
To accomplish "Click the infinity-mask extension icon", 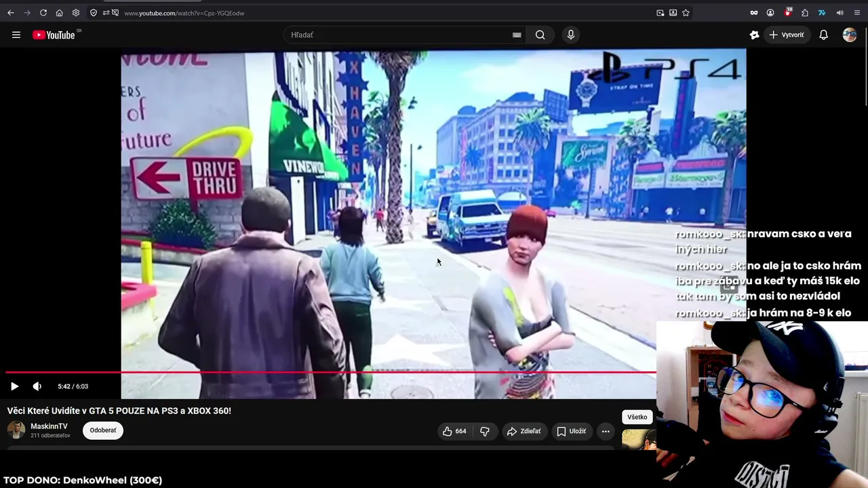I will tap(753, 13).
